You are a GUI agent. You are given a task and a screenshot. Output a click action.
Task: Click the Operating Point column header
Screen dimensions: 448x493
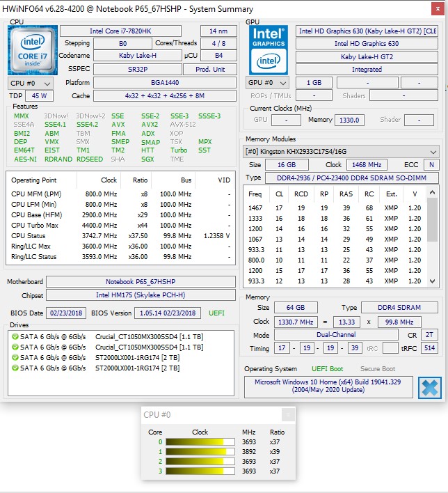[34, 180]
